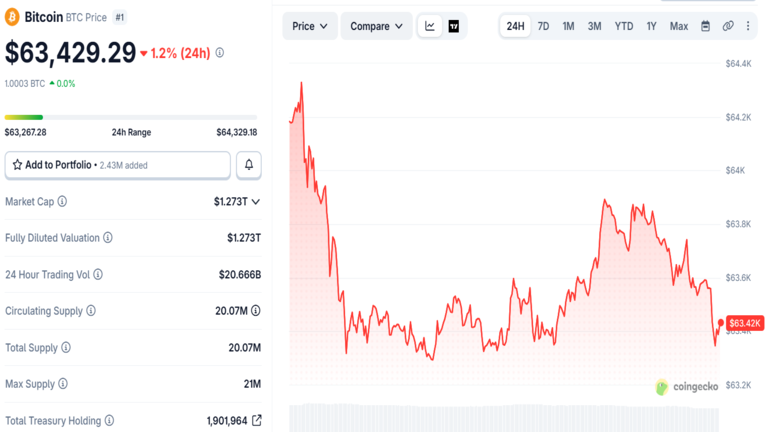Click the Market Cap info icon
Viewport: 768px width, 432px height.
tap(62, 201)
